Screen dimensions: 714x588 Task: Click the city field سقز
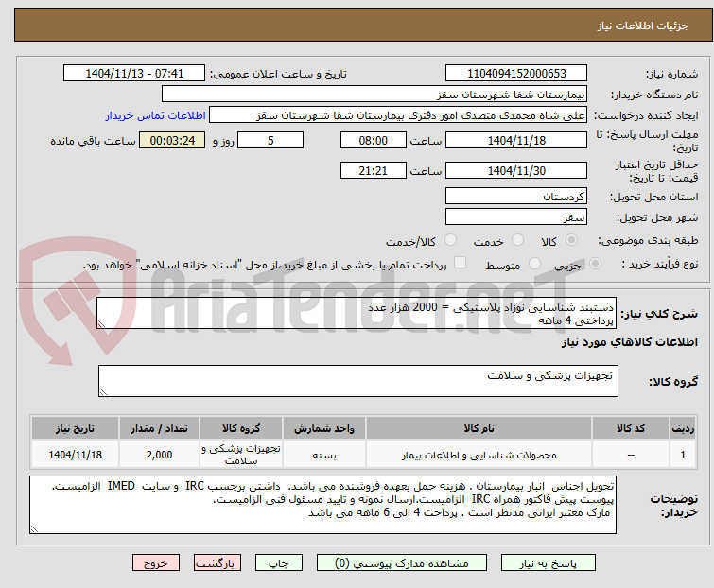click(x=516, y=216)
